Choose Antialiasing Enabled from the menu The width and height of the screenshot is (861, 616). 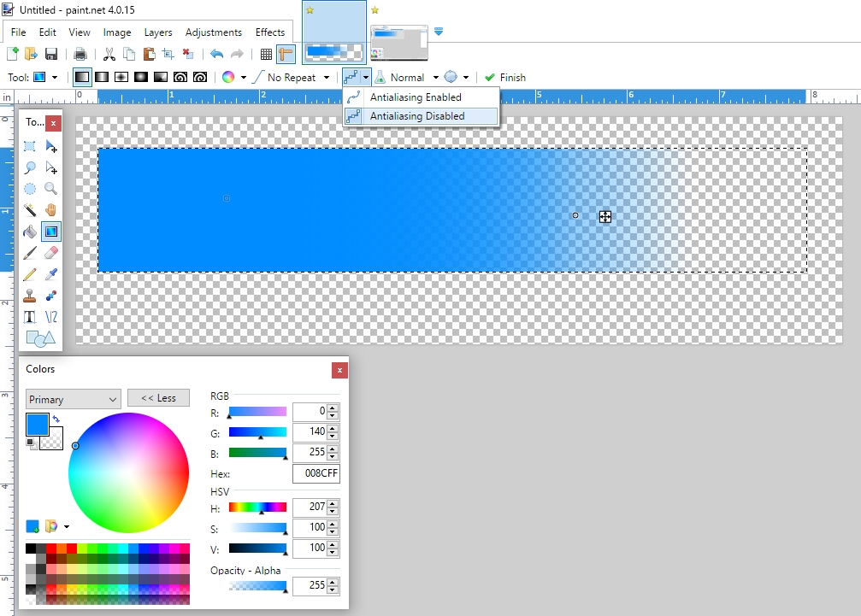416,97
